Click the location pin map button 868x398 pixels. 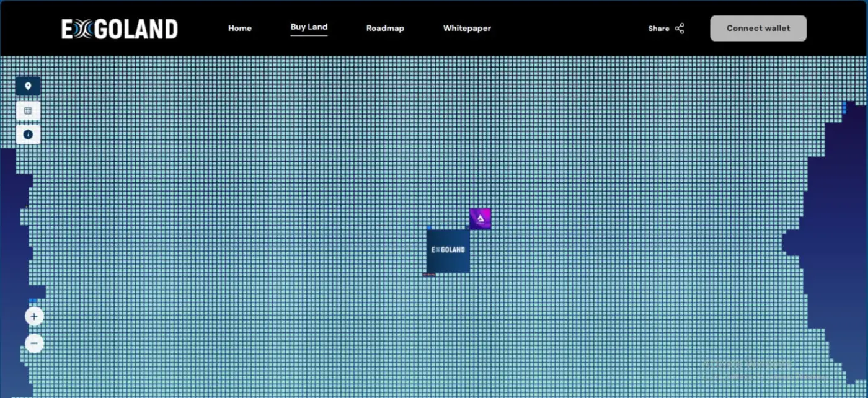pyautogui.click(x=28, y=86)
